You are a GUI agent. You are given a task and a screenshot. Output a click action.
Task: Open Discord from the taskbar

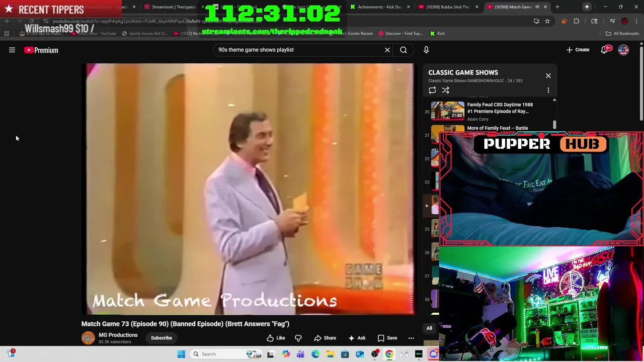(433, 354)
